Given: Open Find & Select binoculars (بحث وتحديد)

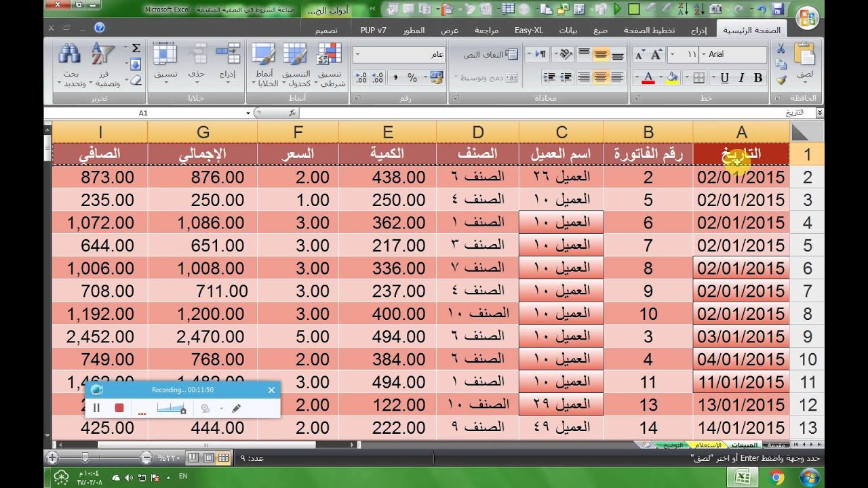Looking at the screenshot, I should 71,66.
